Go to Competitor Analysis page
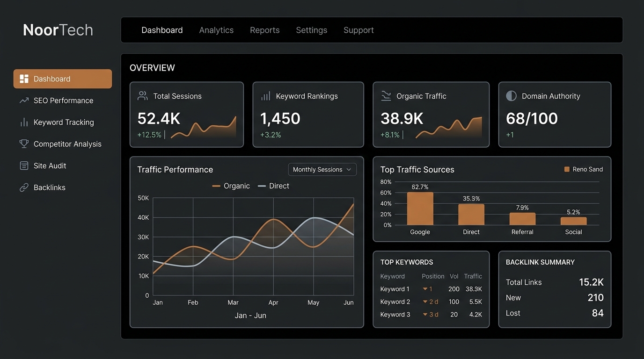This screenshot has width=644, height=359. pos(63,144)
